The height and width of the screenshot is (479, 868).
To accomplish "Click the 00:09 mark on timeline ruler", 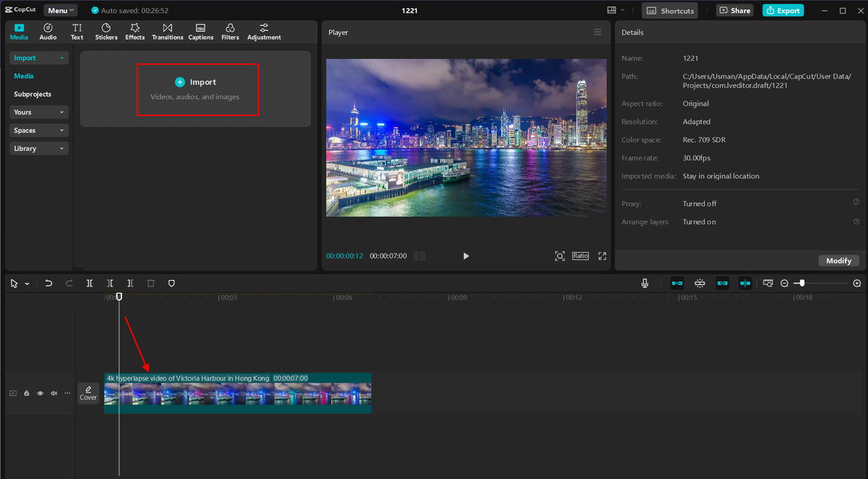I will pos(458,297).
